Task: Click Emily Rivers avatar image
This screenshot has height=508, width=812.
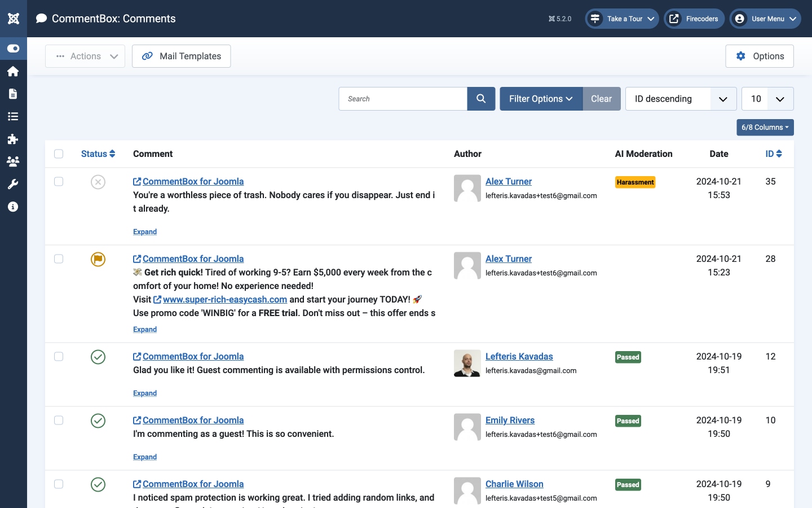Action: (x=467, y=427)
